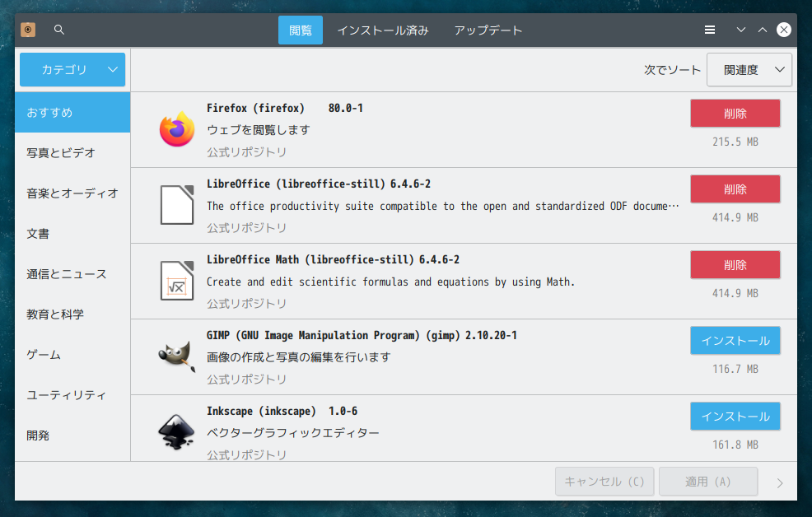Image resolution: width=812 pixels, height=517 pixels.
Task: Click the 161.8 MB size label
Action: 735,445
